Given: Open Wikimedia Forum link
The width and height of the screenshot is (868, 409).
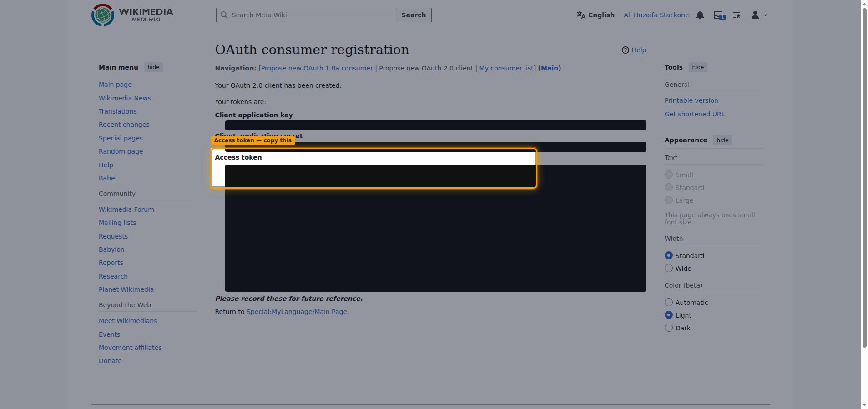Looking at the screenshot, I should 126,209.
